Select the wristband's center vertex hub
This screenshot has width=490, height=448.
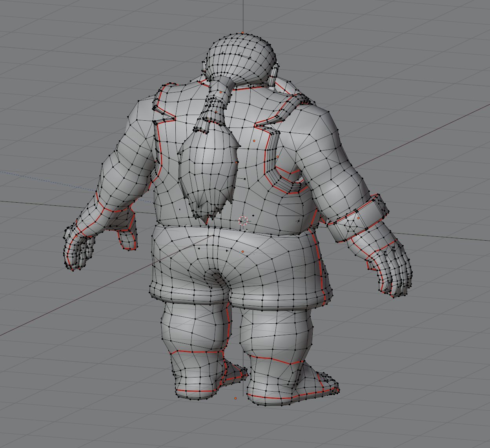pos(351,226)
